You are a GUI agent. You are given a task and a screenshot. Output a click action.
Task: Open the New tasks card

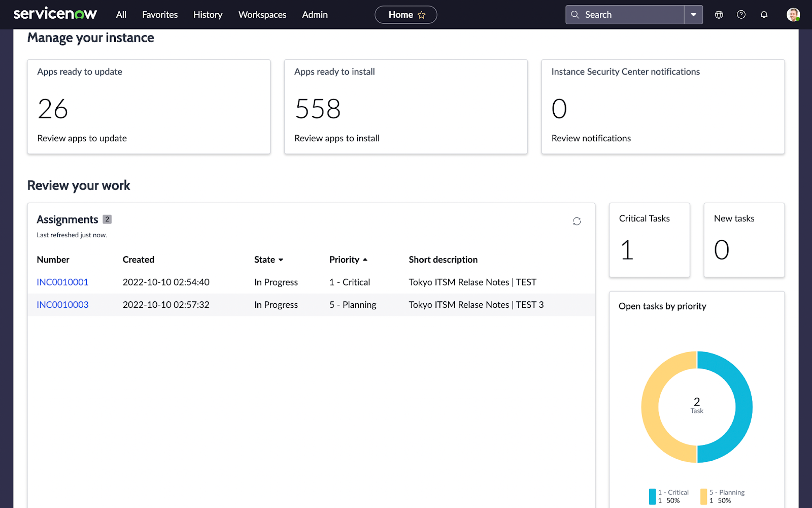(744, 240)
